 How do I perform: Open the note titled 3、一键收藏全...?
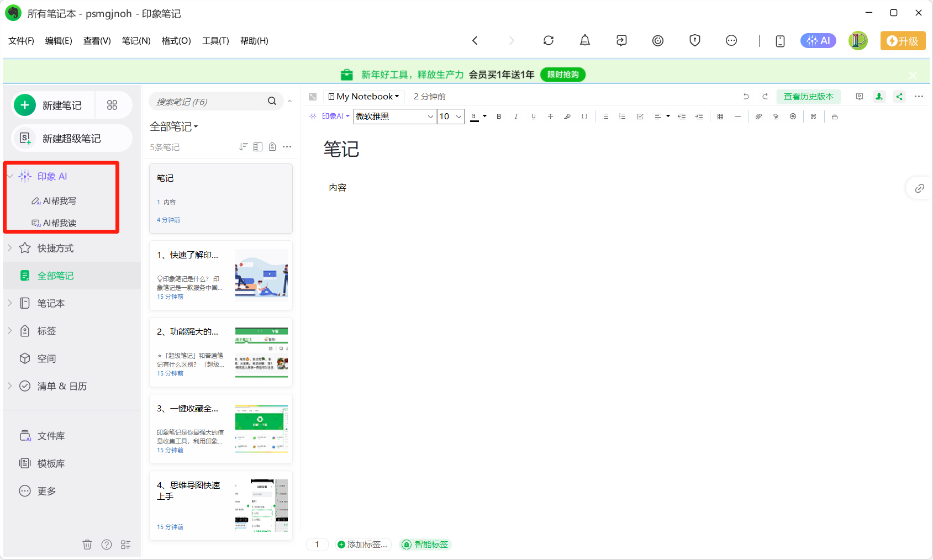pos(221,429)
